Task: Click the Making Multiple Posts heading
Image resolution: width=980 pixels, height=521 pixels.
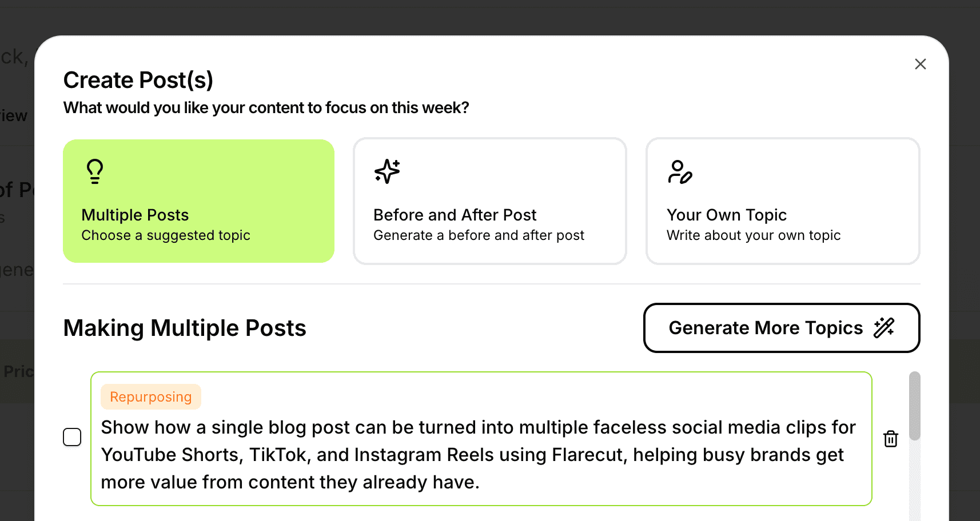Action: 185,328
